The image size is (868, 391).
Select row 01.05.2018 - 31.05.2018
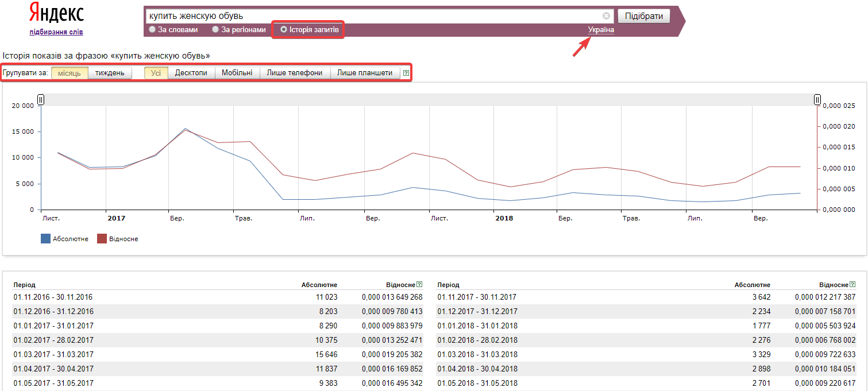pyautogui.click(x=647, y=383)
